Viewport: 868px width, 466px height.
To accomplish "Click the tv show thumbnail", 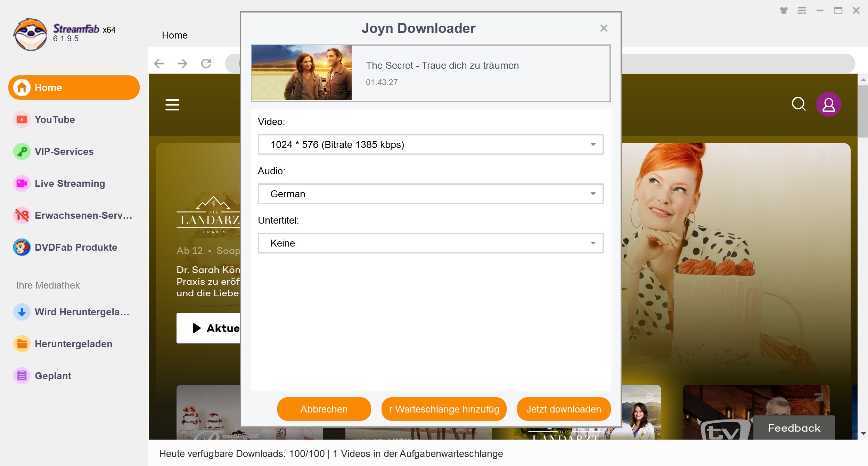I will [x=756, y=412].
